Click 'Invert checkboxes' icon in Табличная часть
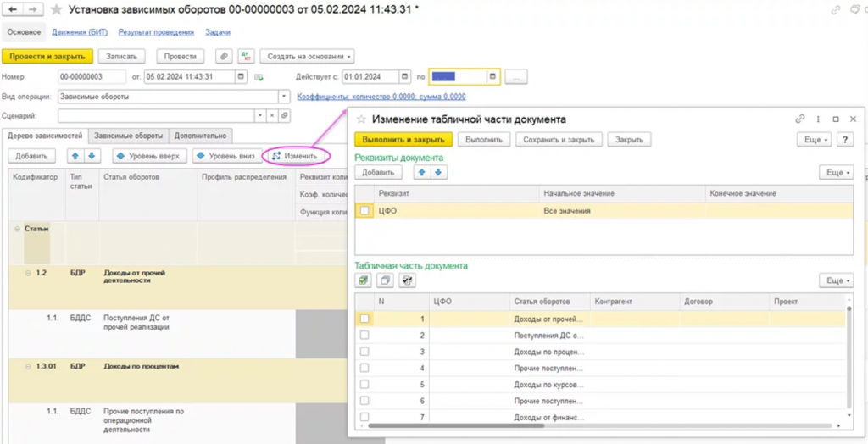The image size is (868, 444). click(408, 280)
